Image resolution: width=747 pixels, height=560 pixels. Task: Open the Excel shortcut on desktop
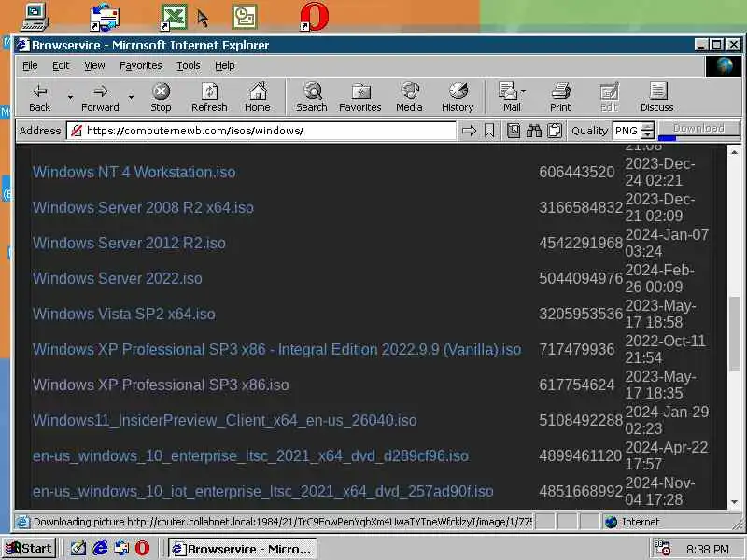click(x=174, y=17)
